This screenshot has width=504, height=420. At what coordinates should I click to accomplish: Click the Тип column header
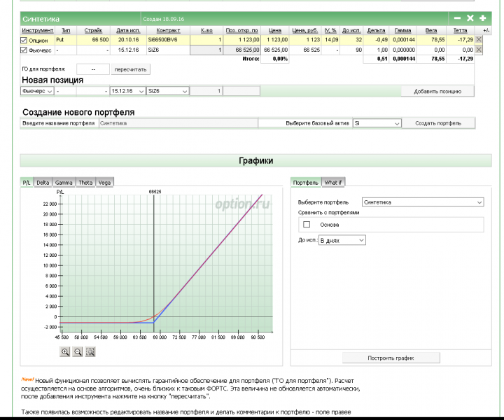tap(66, 30)
